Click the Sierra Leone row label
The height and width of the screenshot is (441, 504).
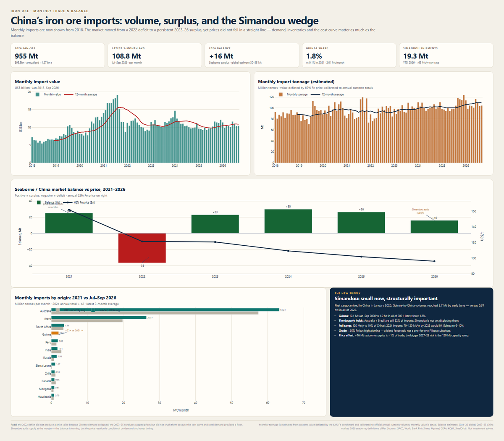coord(43,366)
